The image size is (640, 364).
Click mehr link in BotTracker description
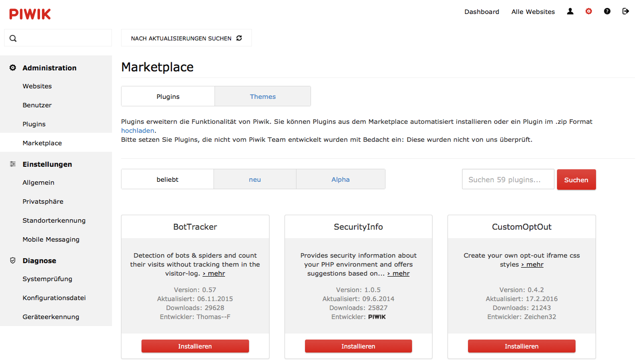tap(214, 274)
